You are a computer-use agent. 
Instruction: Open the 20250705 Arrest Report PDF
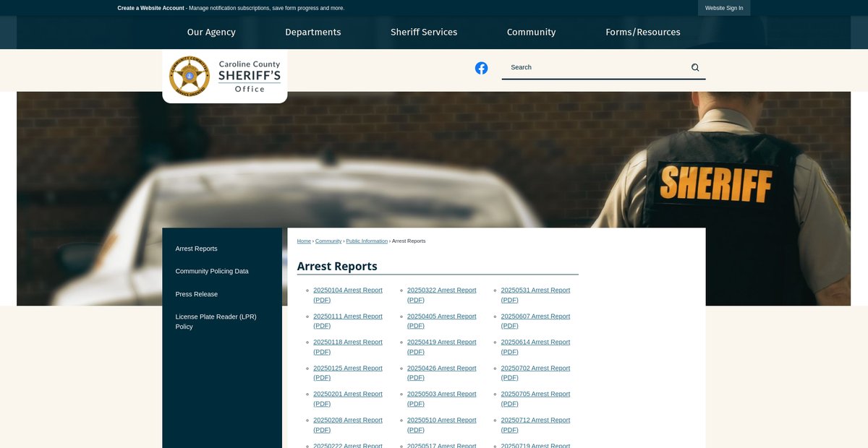(x=536, y=399)
